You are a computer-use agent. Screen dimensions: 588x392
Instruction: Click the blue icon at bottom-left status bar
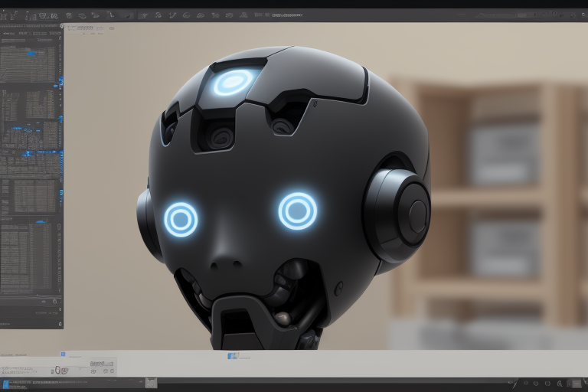point(6,384)
